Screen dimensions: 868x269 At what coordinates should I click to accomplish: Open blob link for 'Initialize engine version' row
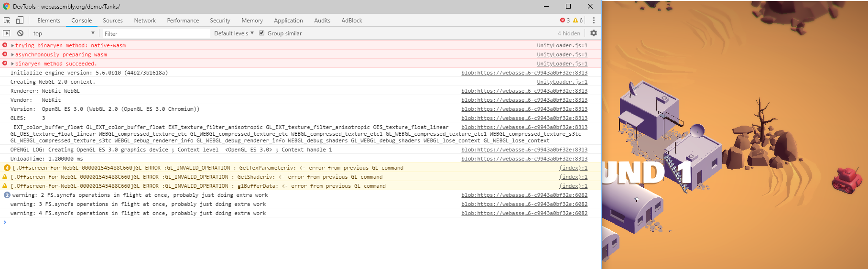pos(524,73)
